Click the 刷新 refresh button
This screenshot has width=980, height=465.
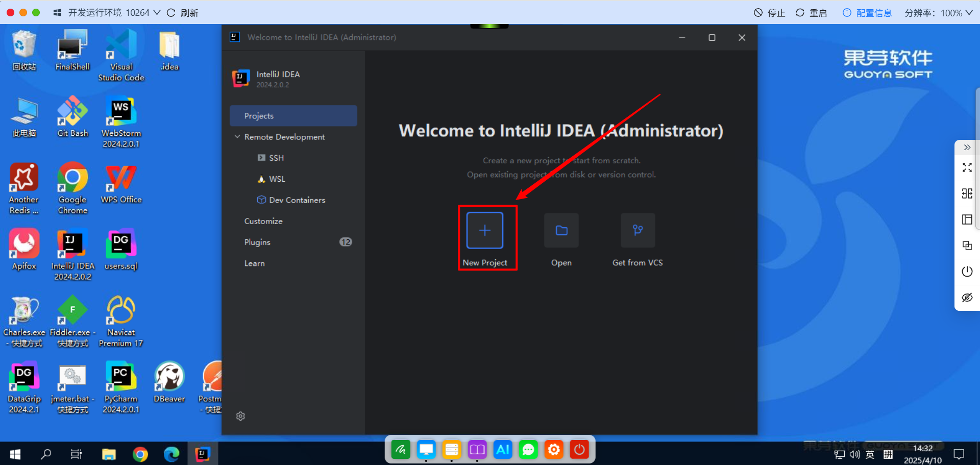(x=183, y=12)
